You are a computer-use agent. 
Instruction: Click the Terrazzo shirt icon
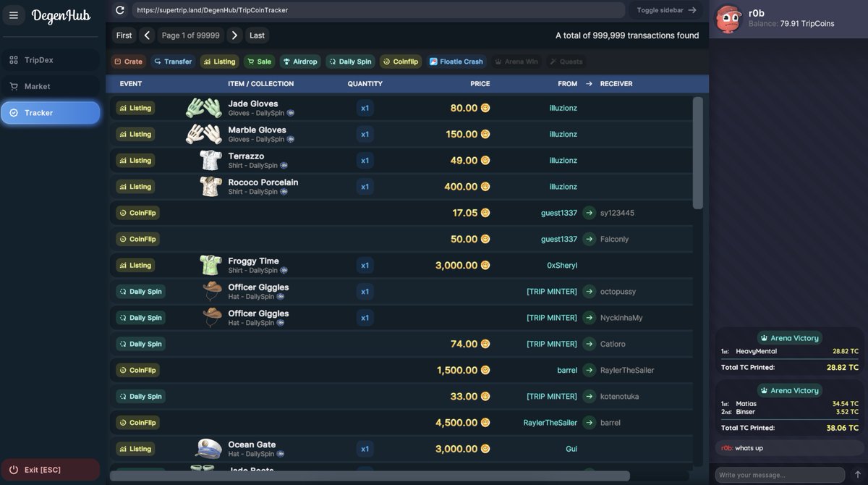pos(210,160)
